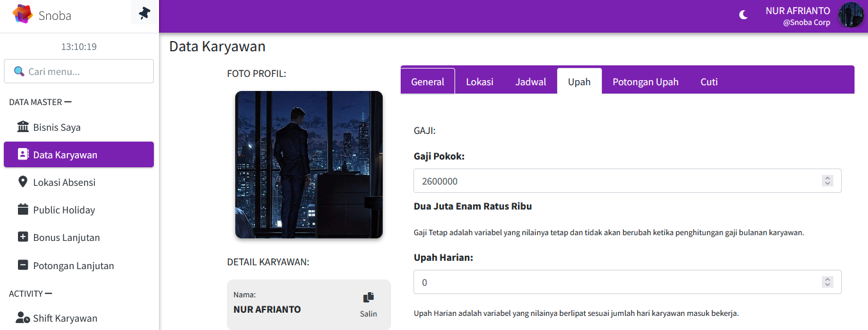The image size is (868, 330).
Task: Open Bisnis Saya menu item
Action: [x=79, y=127]
